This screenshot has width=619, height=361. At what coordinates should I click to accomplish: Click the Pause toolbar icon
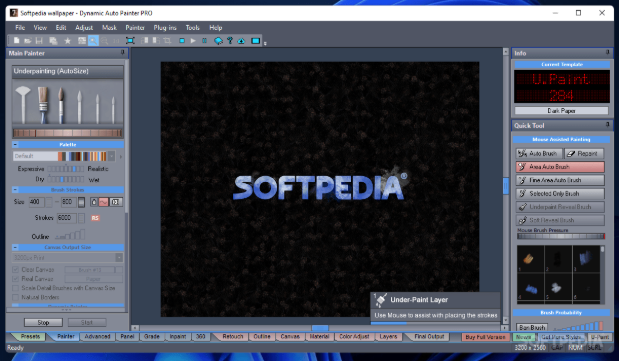(x=204, y=40)
